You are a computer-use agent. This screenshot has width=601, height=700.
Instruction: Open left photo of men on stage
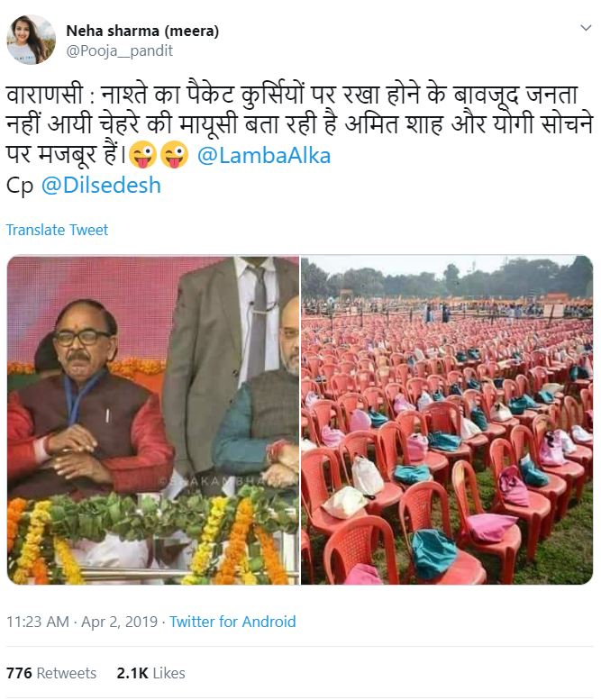153,420
